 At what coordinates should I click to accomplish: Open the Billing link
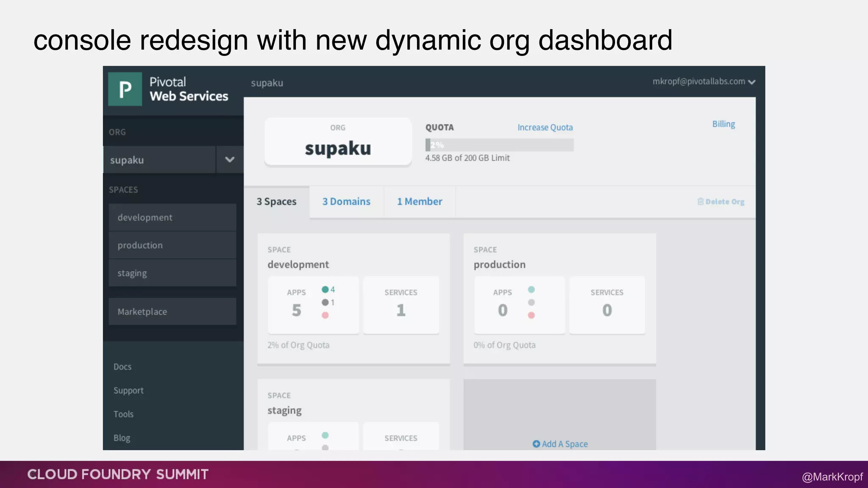click(x=723, y=124)
